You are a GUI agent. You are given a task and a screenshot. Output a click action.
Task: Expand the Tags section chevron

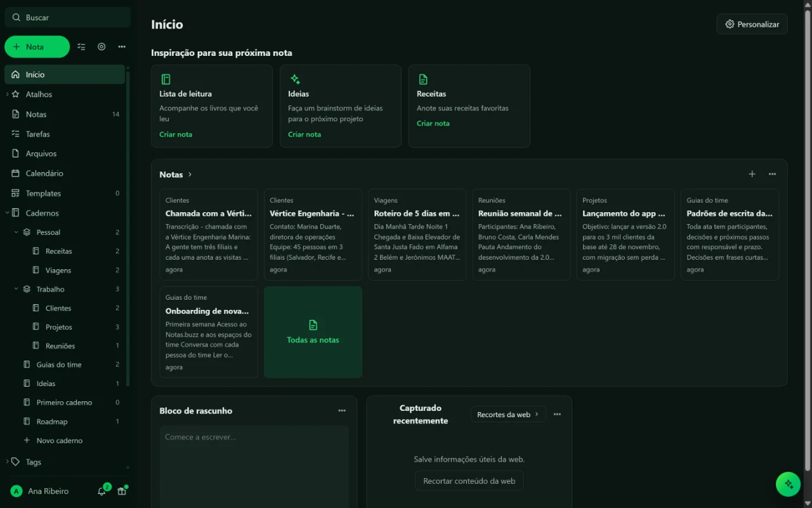(7, 462)
